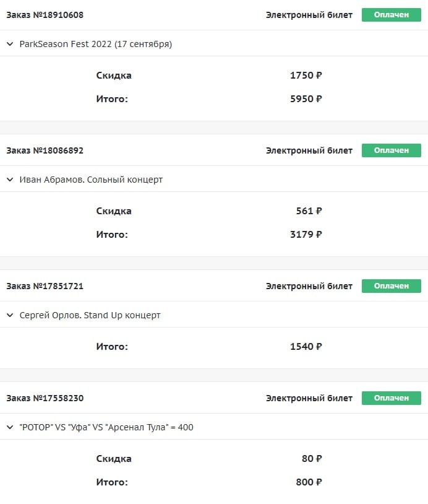Open order header Заказ №18910608

45,15
